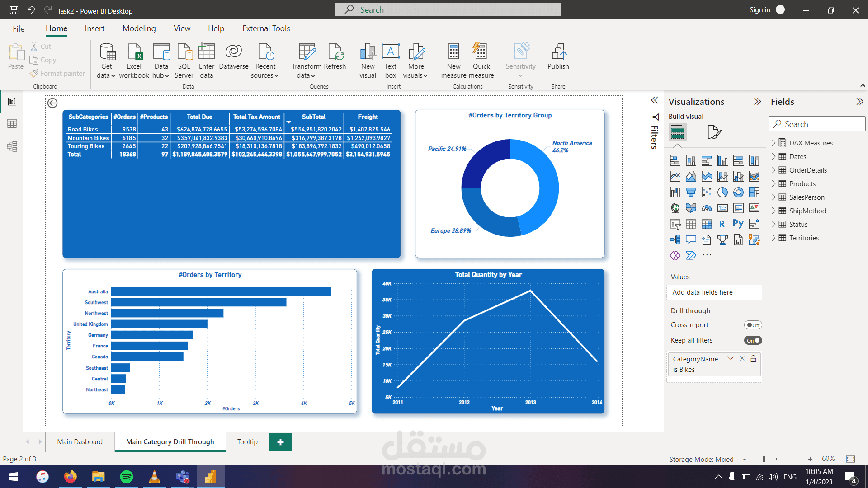Switch to the Modeling ribbon tab
The height and width of the screenshot is (488, 868).
[x=139, y=28]
